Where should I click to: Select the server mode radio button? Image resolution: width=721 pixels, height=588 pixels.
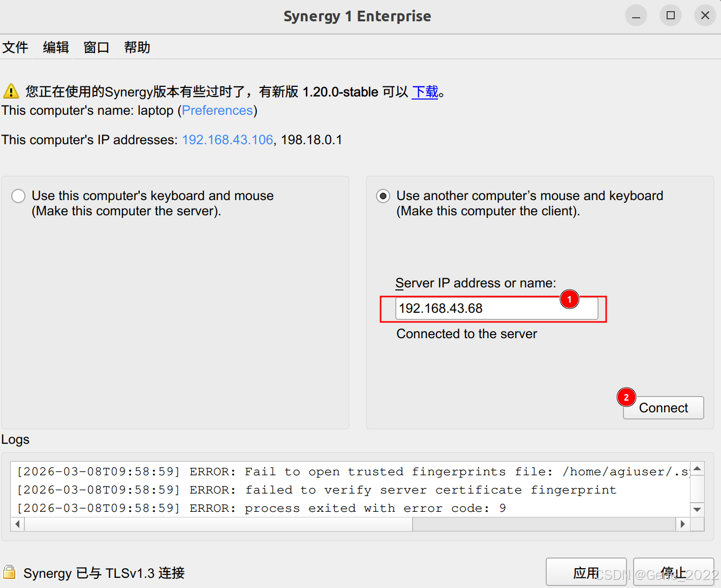coord(18,196)
